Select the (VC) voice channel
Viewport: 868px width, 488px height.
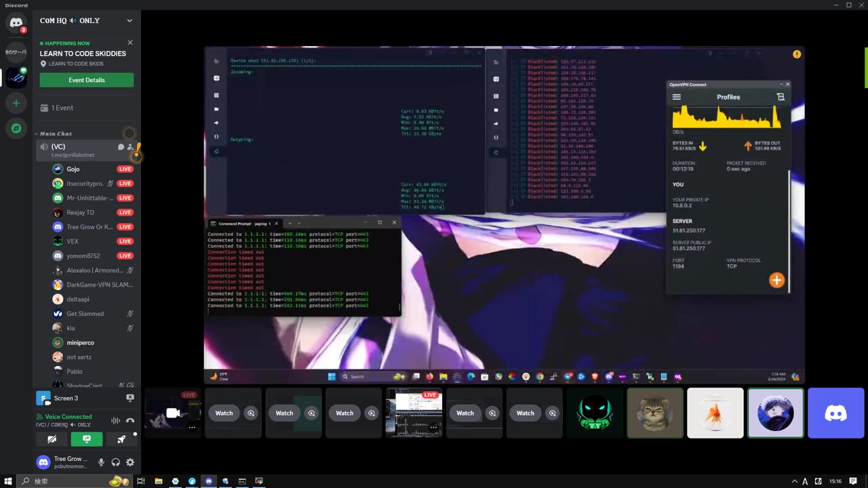click(x=87, y=150)
